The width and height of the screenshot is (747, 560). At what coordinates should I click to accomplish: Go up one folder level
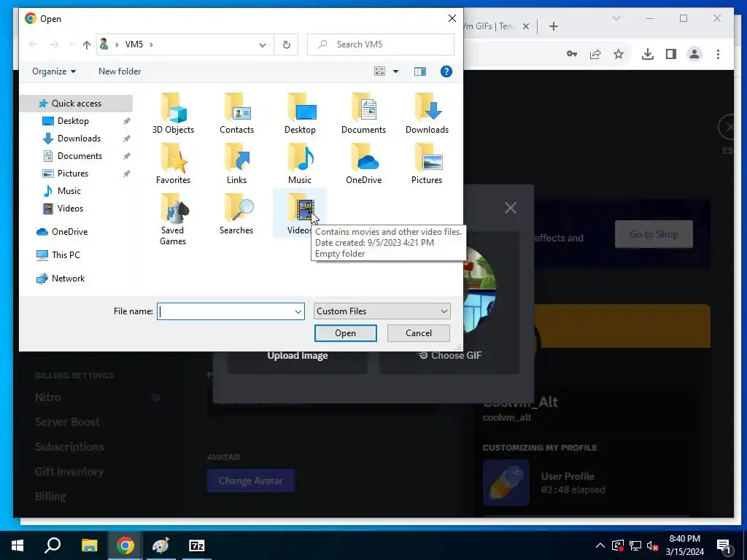86,44
